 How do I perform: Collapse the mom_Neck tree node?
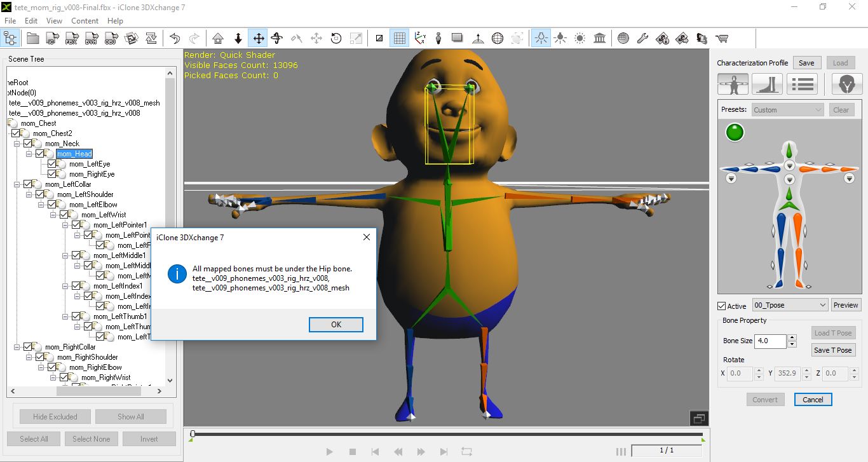pyautogui.click(x=17, y=144)
